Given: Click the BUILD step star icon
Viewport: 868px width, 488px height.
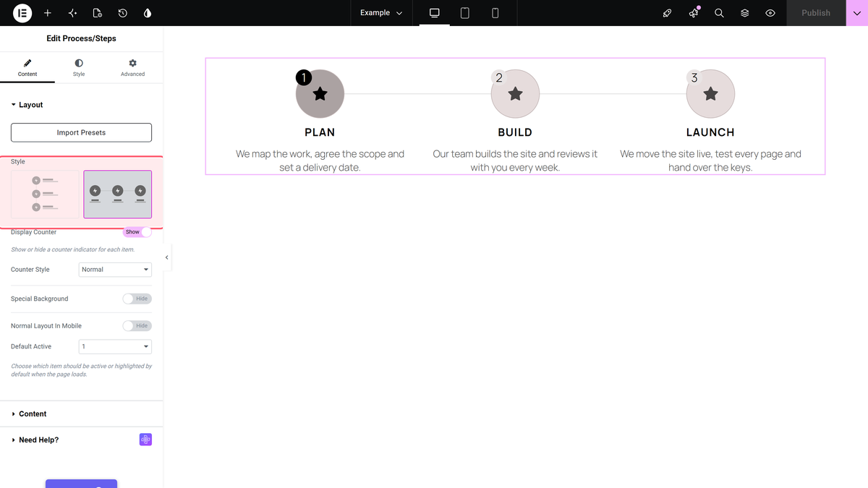Looking at the screenshot, I should 515,93.
